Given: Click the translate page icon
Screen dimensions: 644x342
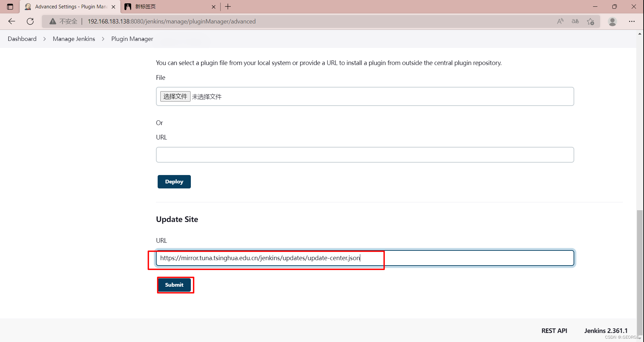Looking at the screenshot, I should coord(575,21).
